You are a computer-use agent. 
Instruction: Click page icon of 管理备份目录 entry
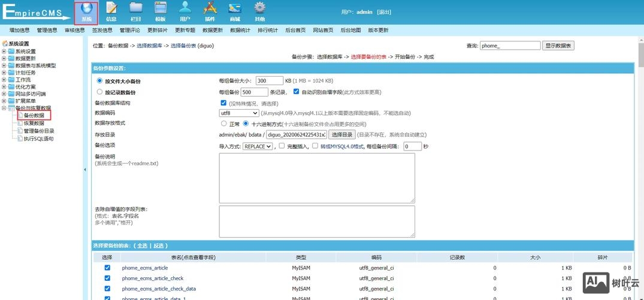(20, 131)
